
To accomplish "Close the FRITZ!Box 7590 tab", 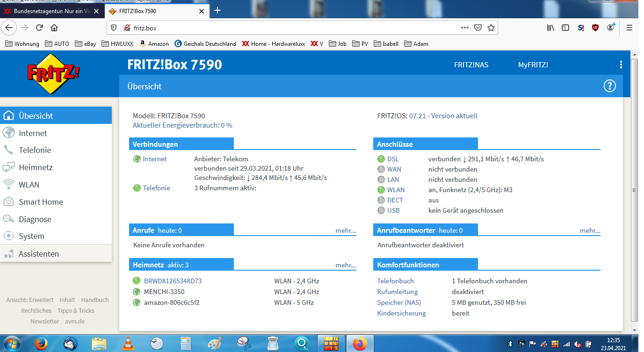I will 202,11.
